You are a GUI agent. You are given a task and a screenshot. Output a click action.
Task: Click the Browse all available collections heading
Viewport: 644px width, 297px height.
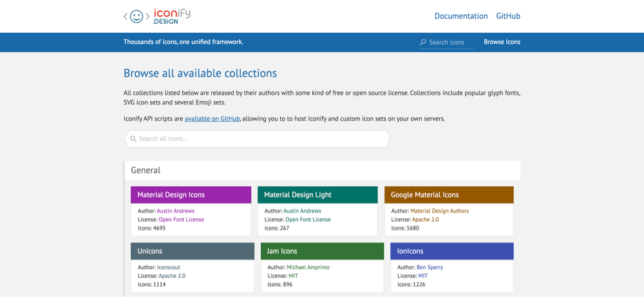[200, 73]
